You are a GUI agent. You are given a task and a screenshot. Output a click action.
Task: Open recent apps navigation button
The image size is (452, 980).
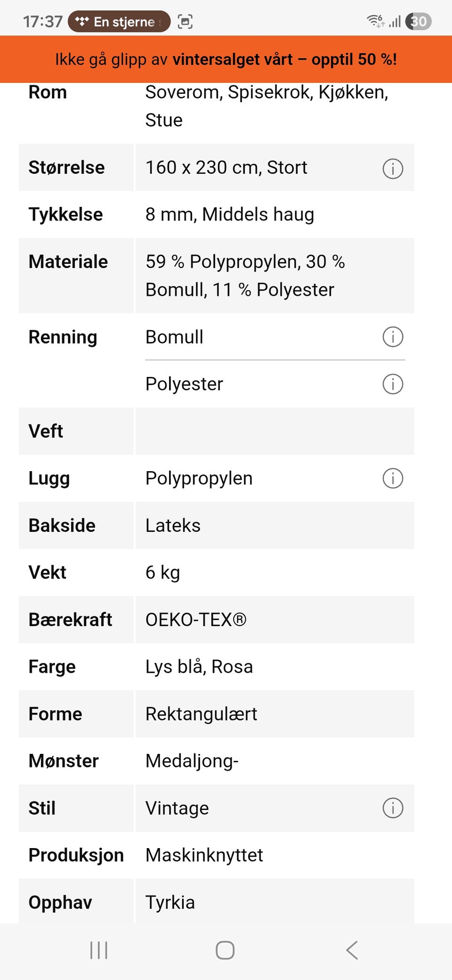[x=99, y=950]
